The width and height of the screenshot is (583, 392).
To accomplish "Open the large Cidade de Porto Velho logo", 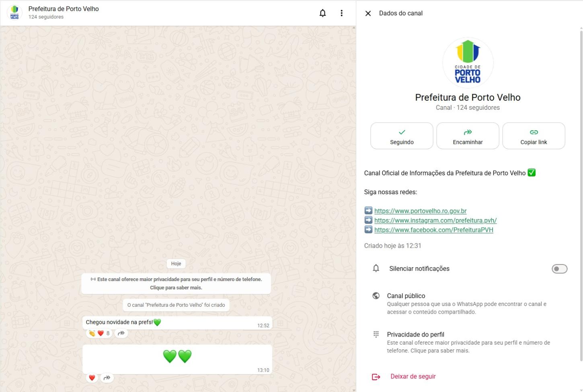I will [468, 63].
